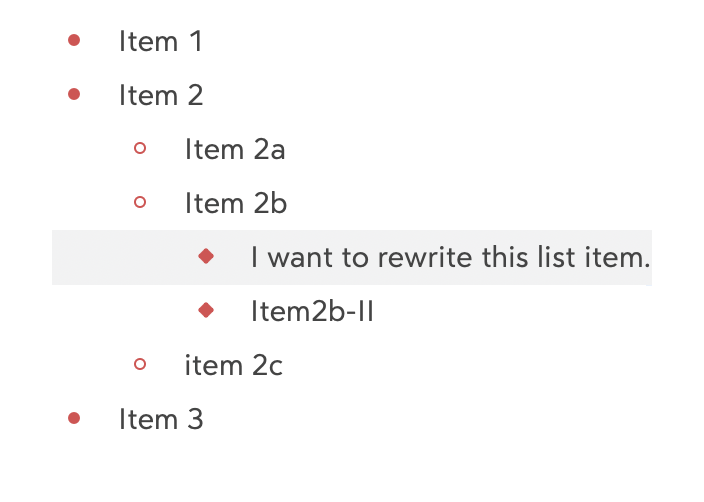This screenshot has width=704, height=502.
Task: Select the 'Item2b-II' nested entry
Action: tap(312, 312)
